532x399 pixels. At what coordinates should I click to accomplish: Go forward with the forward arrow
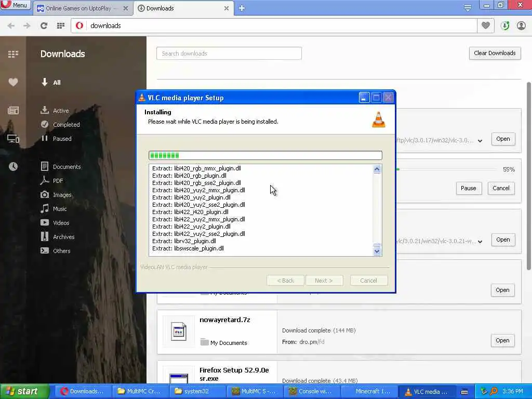[27, 26]
